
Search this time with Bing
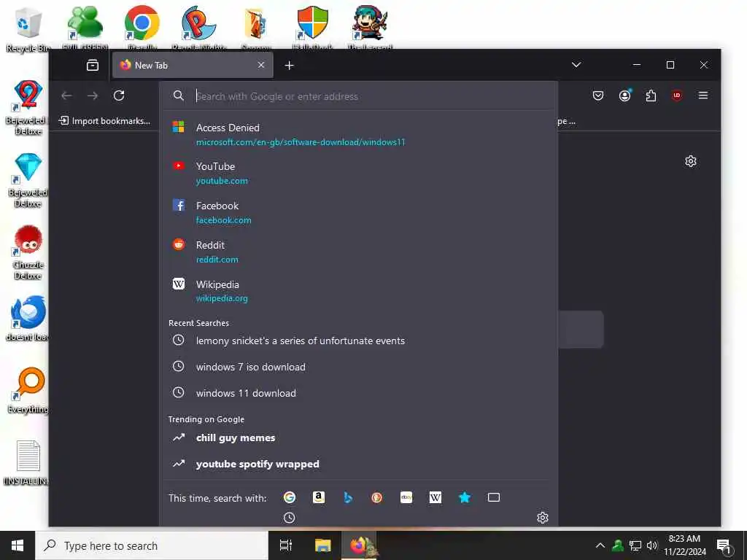click(348, 497)
